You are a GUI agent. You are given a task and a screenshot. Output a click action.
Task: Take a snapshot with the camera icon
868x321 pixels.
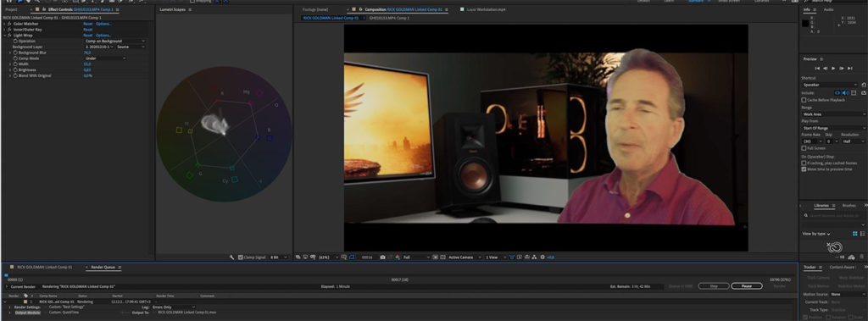click(x=382, y=257)
